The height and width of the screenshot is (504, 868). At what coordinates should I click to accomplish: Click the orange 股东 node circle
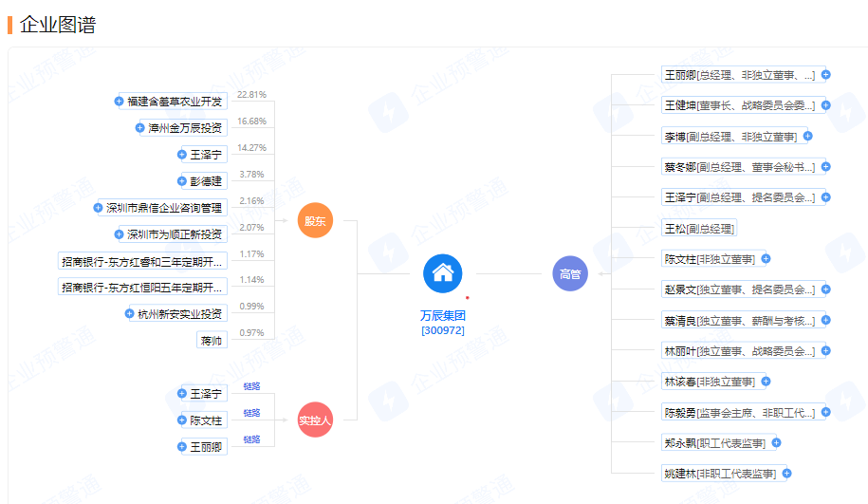tap(315, 221)
